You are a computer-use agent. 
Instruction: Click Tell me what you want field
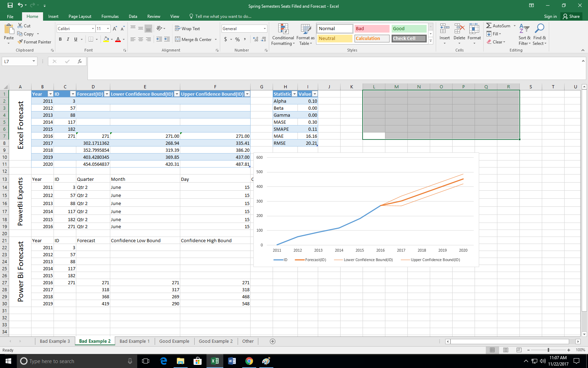point(220,16)
